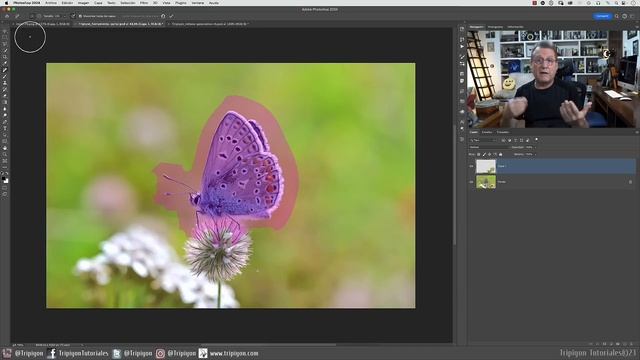Open the brush size picker dropdown
The width and height of the screenshot is (640, 360).
tap(65, 16)
